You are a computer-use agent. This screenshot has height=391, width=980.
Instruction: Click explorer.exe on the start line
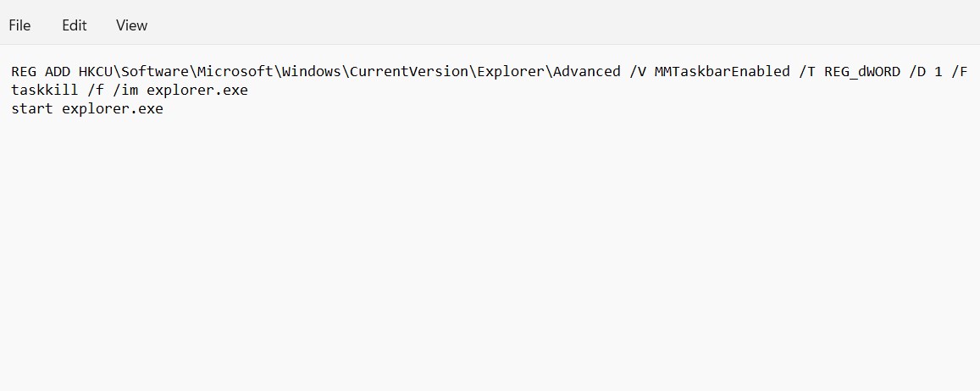tap(113, 108)
